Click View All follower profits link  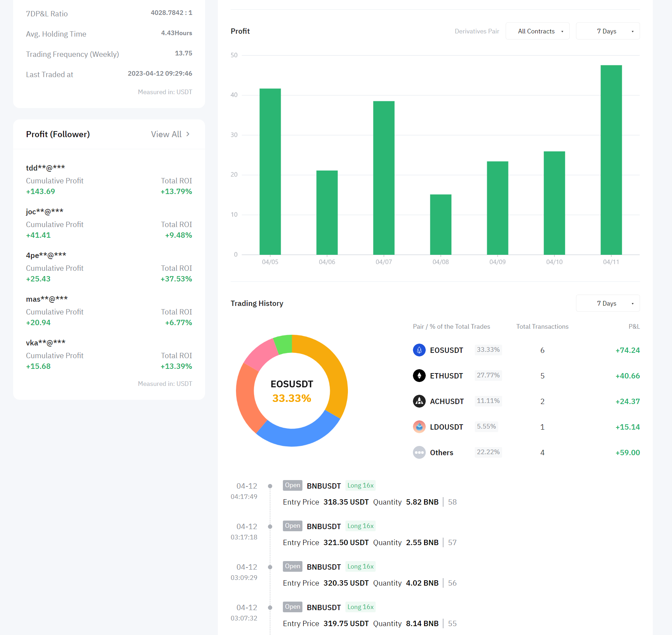(x=166, y=134)
